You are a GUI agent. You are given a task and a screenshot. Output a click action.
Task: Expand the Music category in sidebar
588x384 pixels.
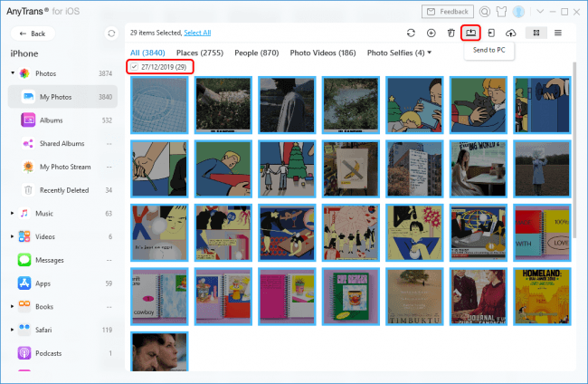tap(12, 214)
